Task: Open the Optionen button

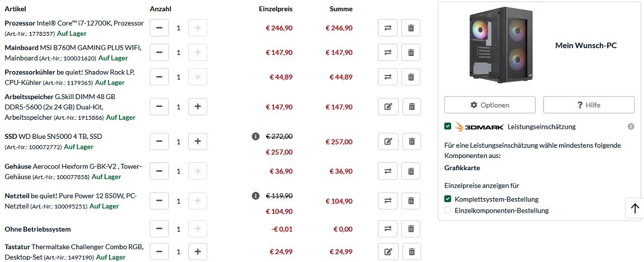Action: [490, 105]
